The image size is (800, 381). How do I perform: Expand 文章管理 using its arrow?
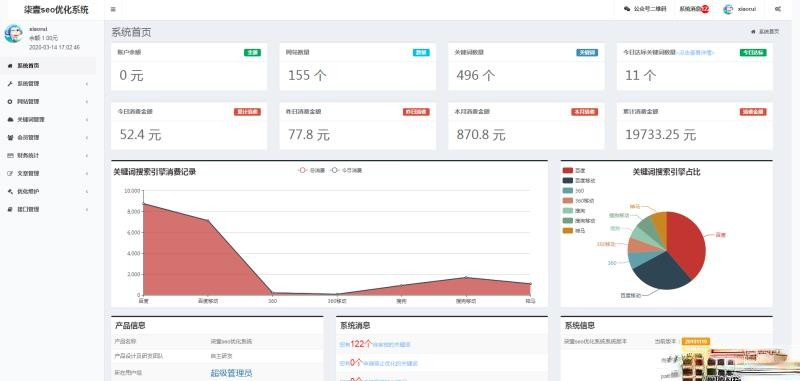point(87,173)
